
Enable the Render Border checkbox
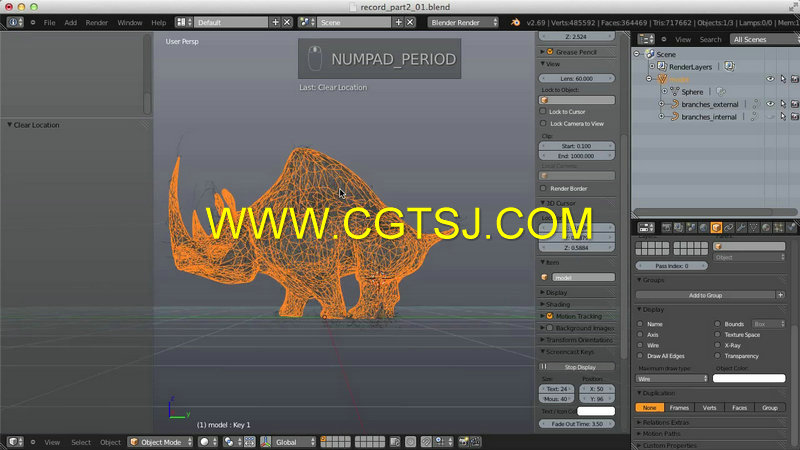(x=543, y=188)
